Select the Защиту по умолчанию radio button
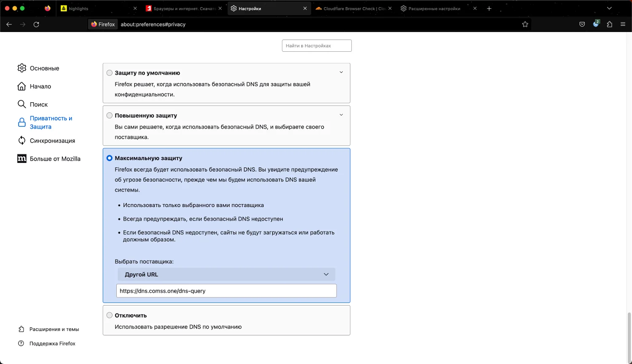 (x=110, y=73)
